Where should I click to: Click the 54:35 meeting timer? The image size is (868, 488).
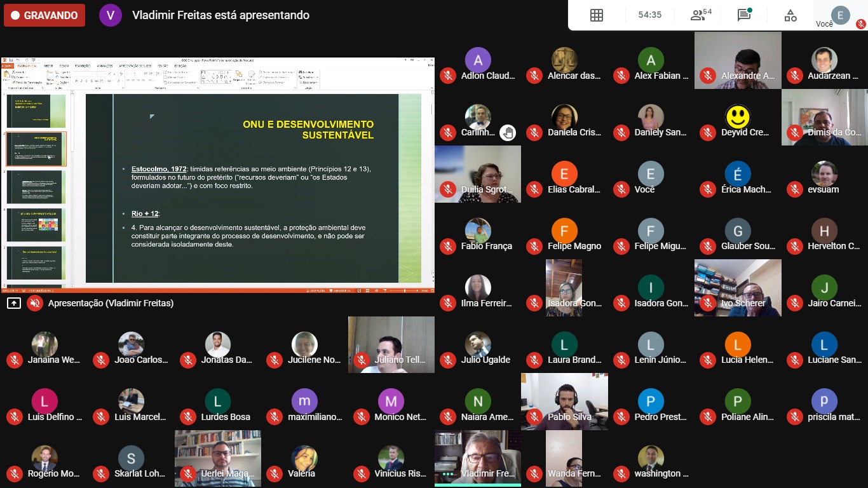tap(649, 15)
